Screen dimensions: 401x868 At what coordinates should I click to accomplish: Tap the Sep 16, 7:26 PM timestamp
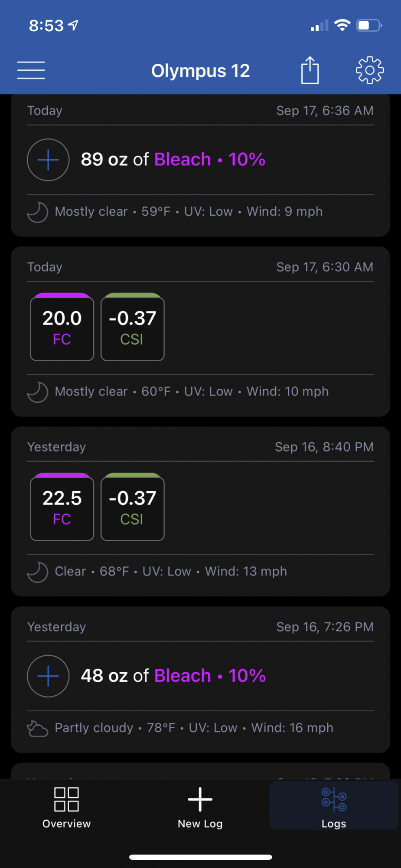(325, 627)
